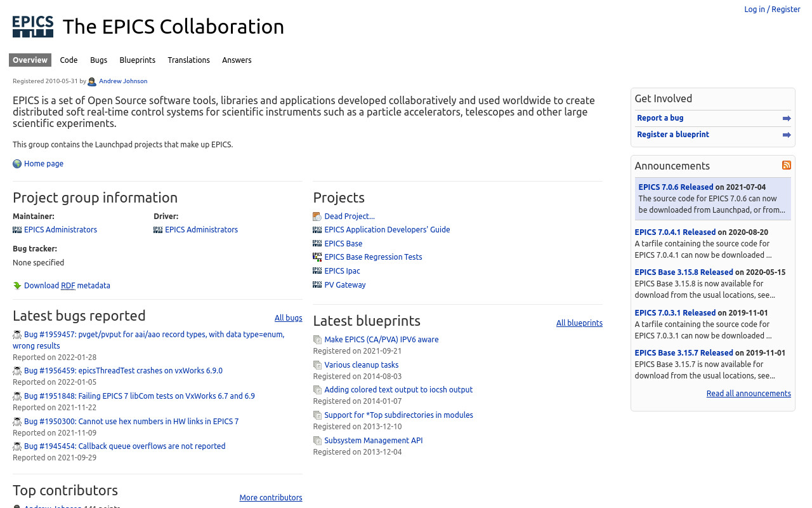Open the EPICS Ipac project link
This screenshot has height=508, width=812.
pyautogui.click(x=342, y=271)
